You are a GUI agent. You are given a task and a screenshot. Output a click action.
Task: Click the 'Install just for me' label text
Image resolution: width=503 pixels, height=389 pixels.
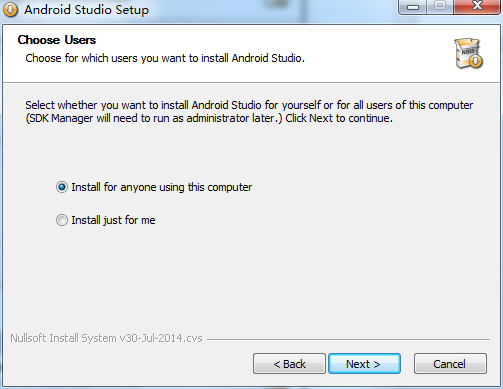tap(113, 220)
